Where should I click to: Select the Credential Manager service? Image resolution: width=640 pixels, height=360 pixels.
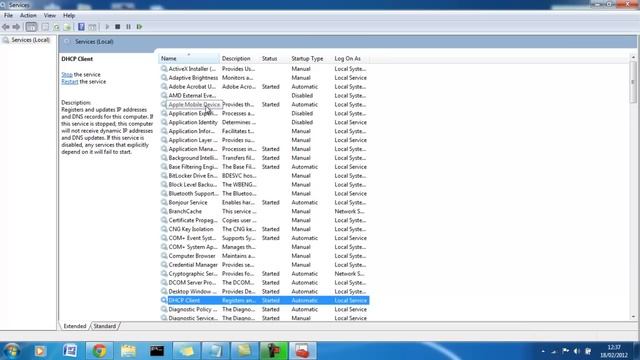coord(264,265)
